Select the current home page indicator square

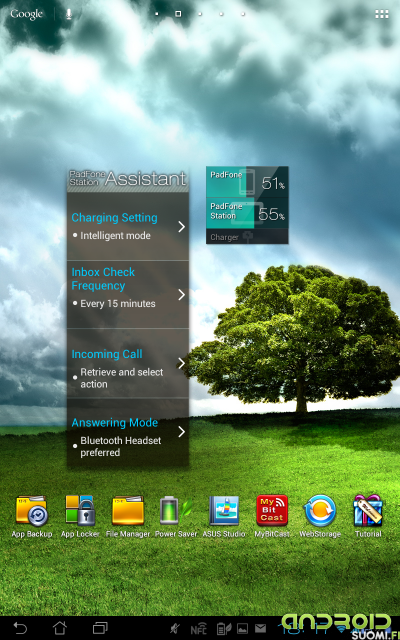(178, 14)
